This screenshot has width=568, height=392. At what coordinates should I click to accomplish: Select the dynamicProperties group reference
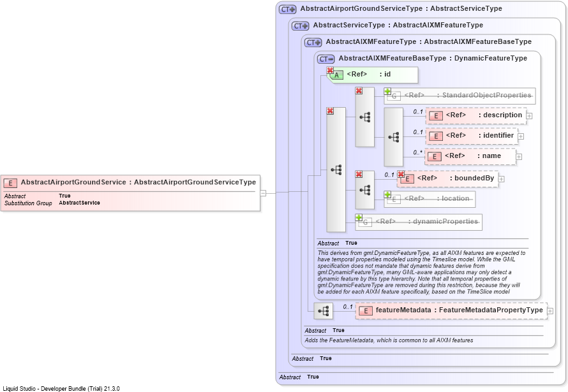click(x=419, y=222)
